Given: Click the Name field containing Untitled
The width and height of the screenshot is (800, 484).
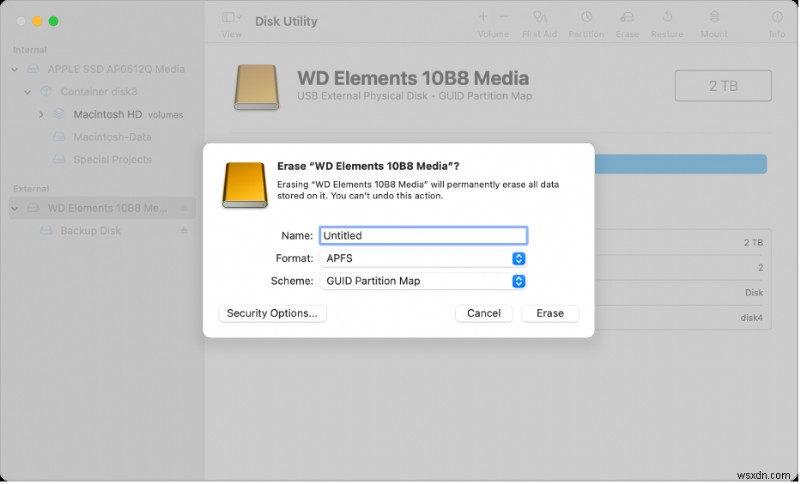Looking at the screenshot, I should (423, 236).
